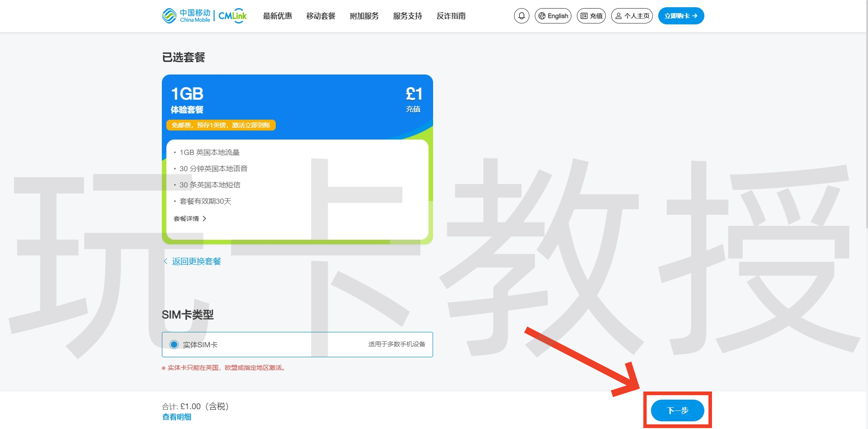Open 查看明细 cost breakdown
This screenshot has height=429, width=868.
pos(177,417)
